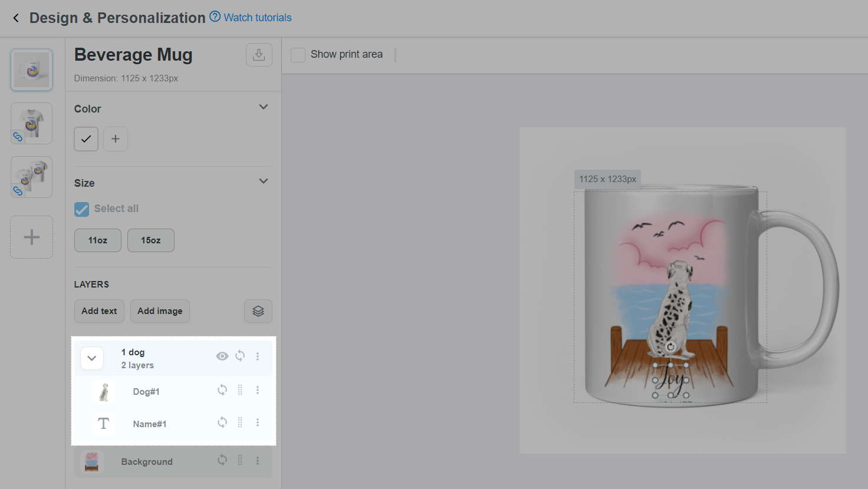Open the Watch tutorials link
868x489 pixels.
click(x=258, y=18)
